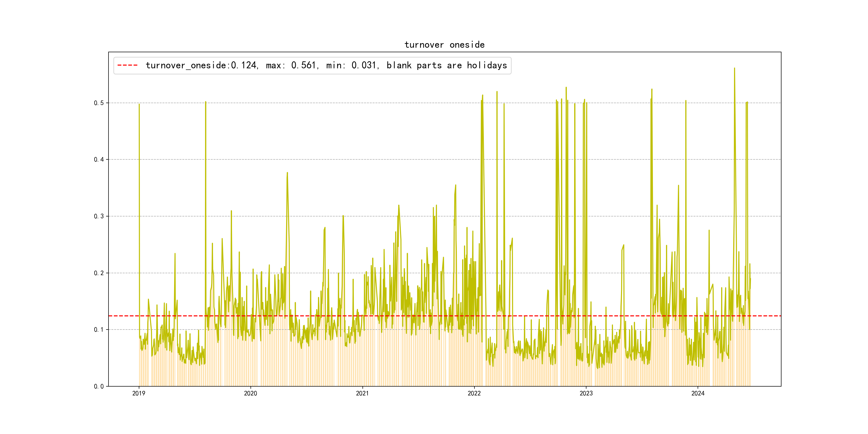Image resolution: width=868 pixels, height=434 pixels.
Task: Click the 0.4 y-axis tick label
Action: coord(99,159)
